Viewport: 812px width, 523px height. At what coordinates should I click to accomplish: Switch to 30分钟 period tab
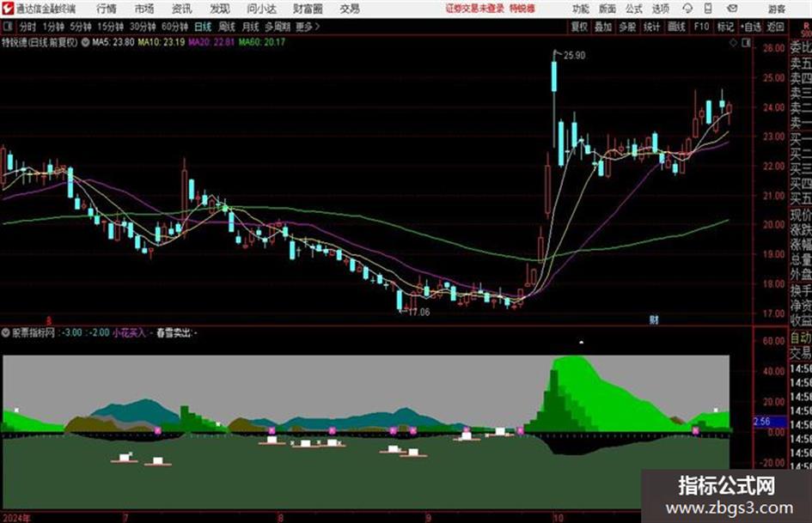[143, 27]
